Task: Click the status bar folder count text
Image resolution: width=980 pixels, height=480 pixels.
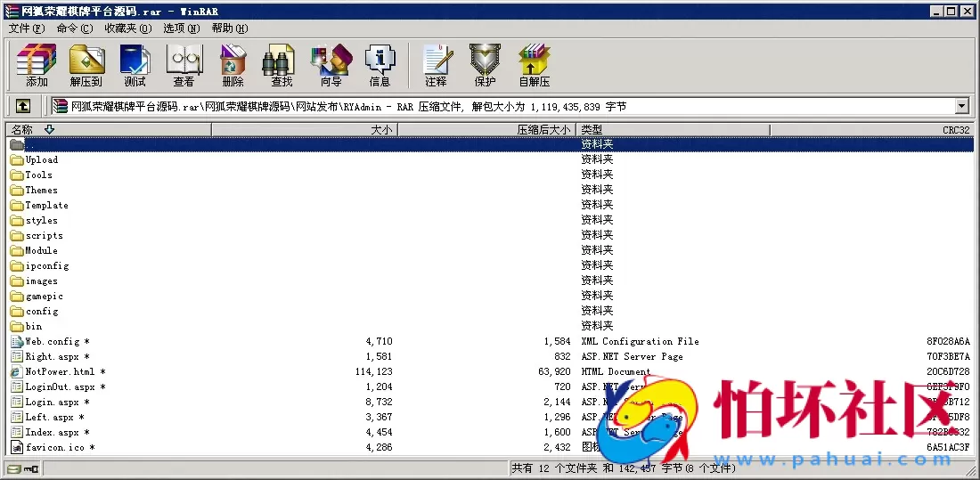Action: click(x=624, y=468)
